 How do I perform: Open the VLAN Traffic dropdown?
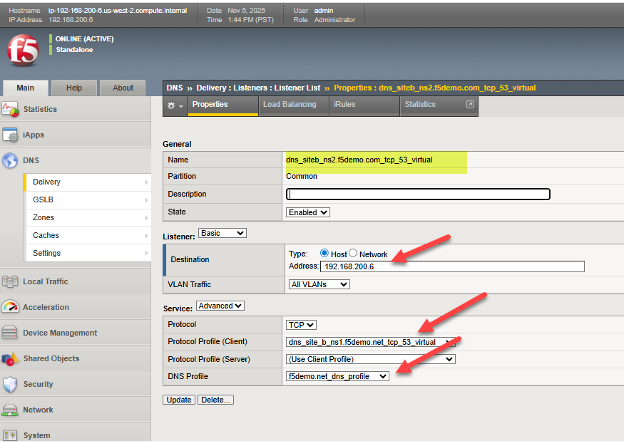[318, 284]
